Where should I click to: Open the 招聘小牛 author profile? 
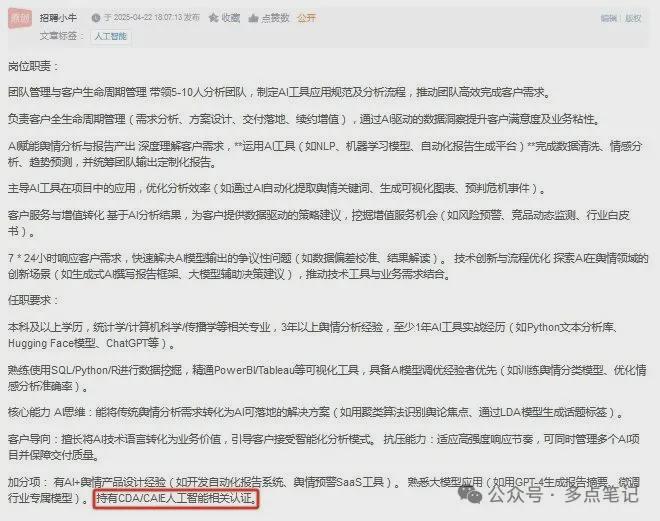[58, 18]
